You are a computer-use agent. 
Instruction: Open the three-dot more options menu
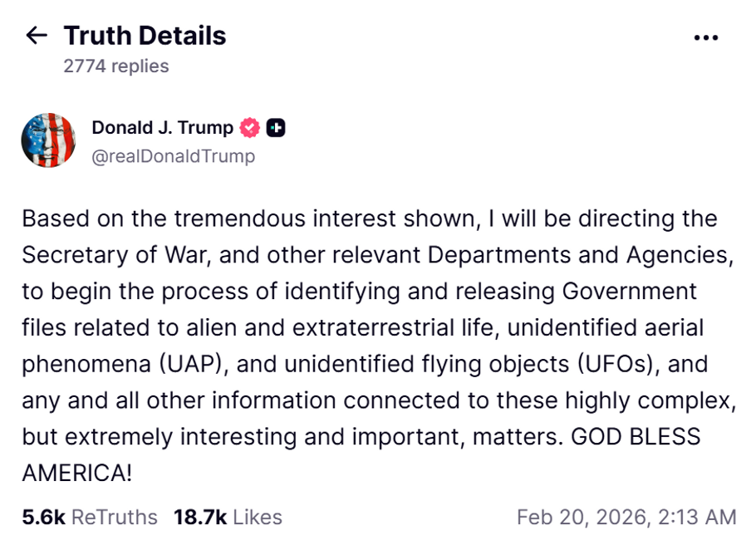(x=705, y=37)
